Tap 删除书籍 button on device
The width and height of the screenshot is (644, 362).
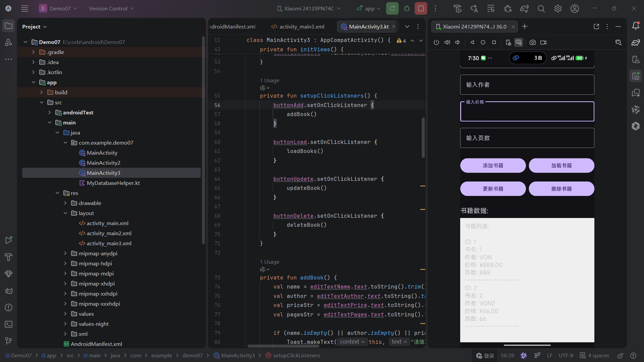coord(561,189)
